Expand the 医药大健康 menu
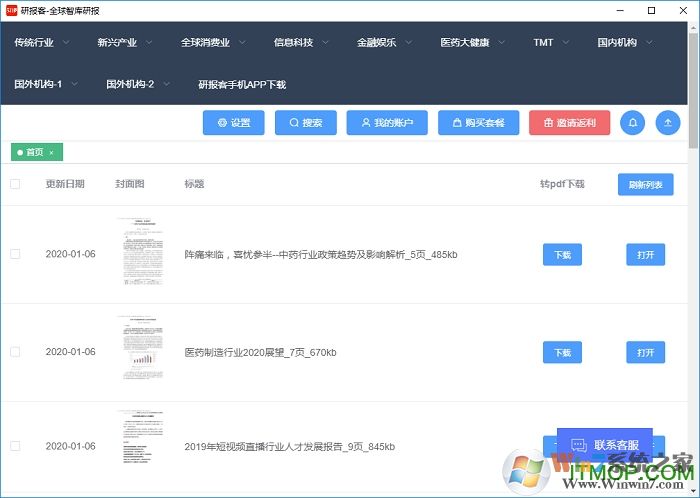The image size is (700, 498). 472,42
